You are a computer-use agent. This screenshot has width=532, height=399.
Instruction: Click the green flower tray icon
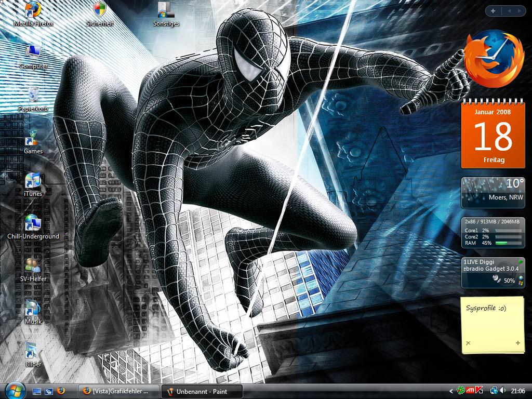pos(461,391)
